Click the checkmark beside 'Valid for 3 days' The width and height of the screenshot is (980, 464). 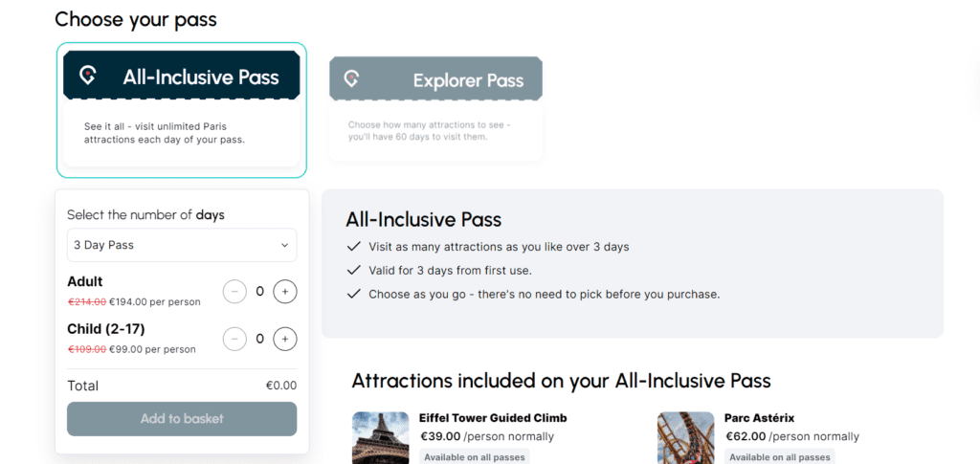tap(354, 271)
